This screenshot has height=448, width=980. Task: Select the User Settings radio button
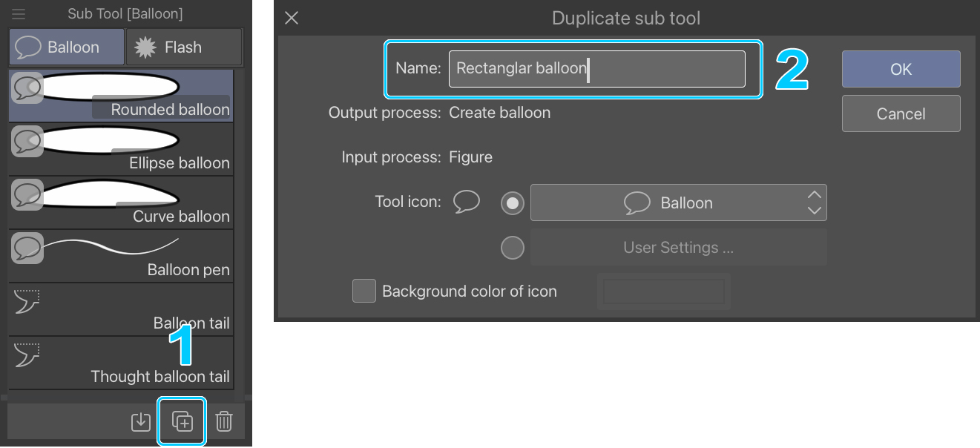click(x=513, y=248)
